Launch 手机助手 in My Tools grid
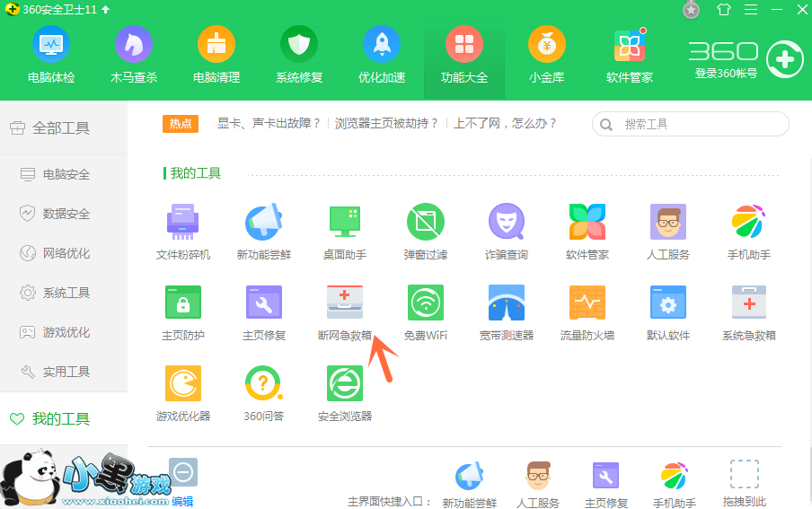Image resolution: width=812 pixels, height=509 pixels. point(749,232)
